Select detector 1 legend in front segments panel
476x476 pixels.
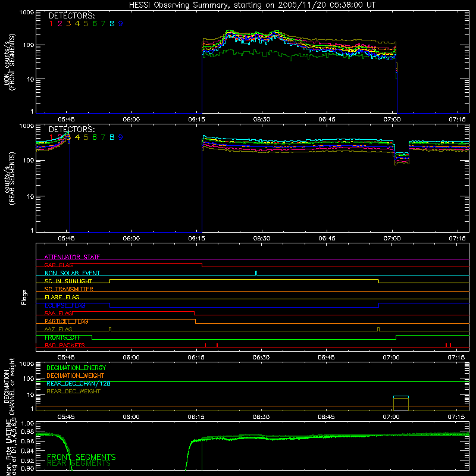pyautogui.click(x=51, y=24)
